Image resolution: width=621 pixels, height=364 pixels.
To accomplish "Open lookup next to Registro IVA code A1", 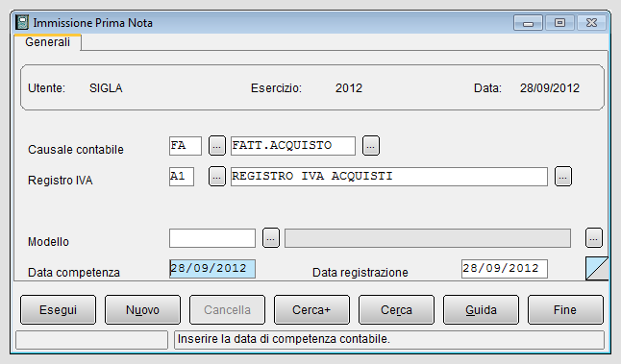I will [x=217, y=177].
